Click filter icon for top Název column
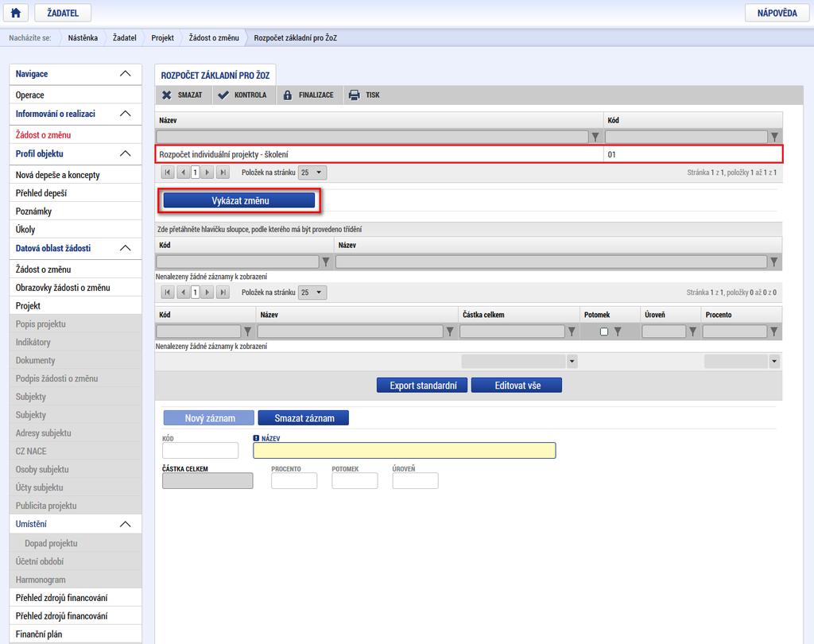The height and width of the screenshot is (644, 814). tap(595, 137)
